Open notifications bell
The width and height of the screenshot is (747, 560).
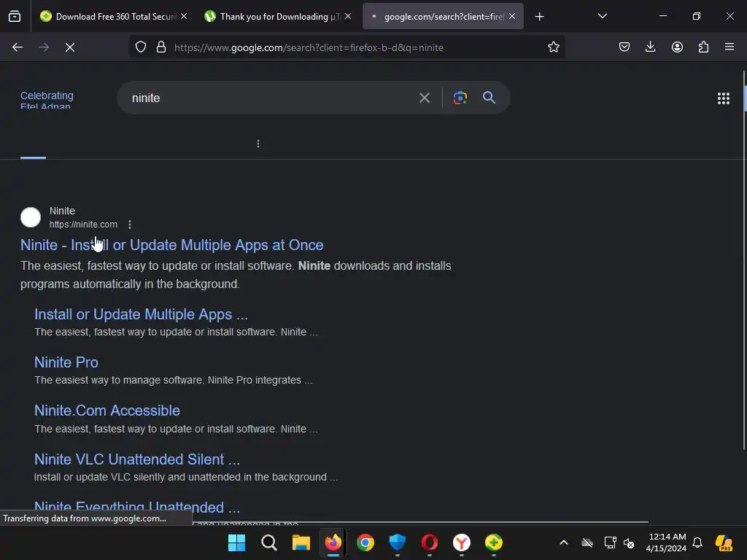697,542
